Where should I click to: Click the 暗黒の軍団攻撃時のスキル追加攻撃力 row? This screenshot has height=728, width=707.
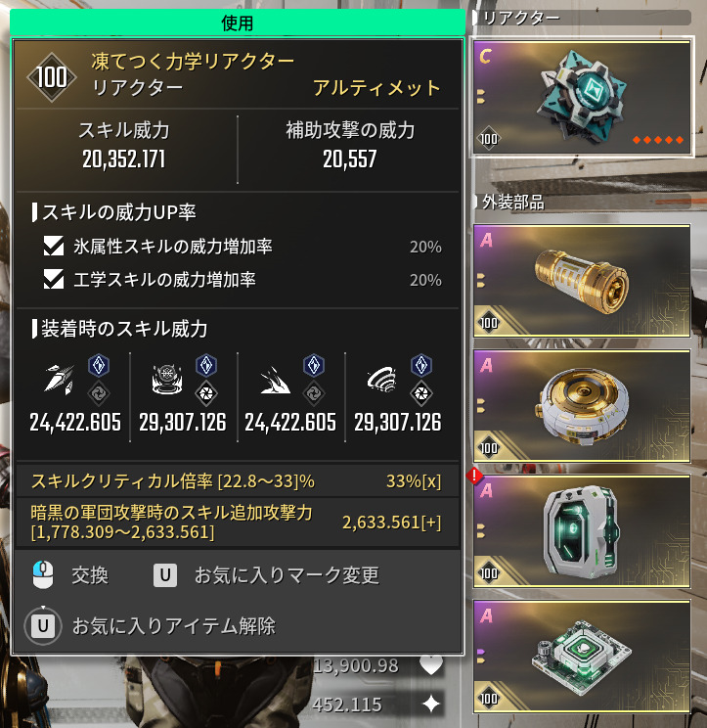point(237,523)
